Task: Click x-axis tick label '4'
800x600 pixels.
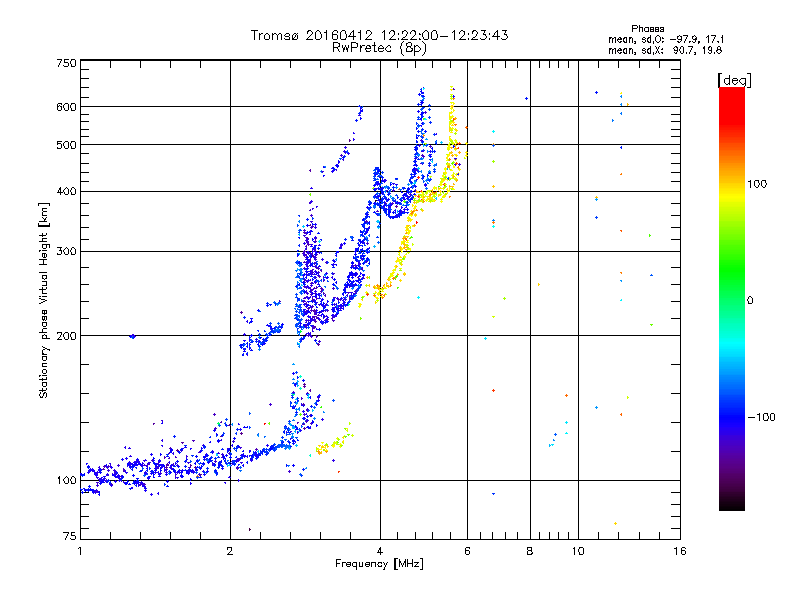Action: pos(380,551)
